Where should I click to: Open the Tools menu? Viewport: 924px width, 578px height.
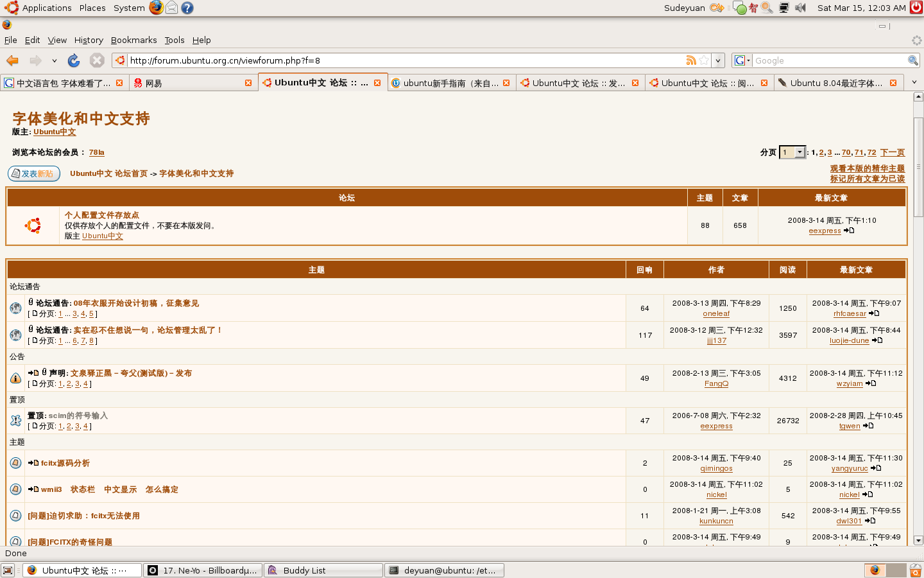coord(175,40)
